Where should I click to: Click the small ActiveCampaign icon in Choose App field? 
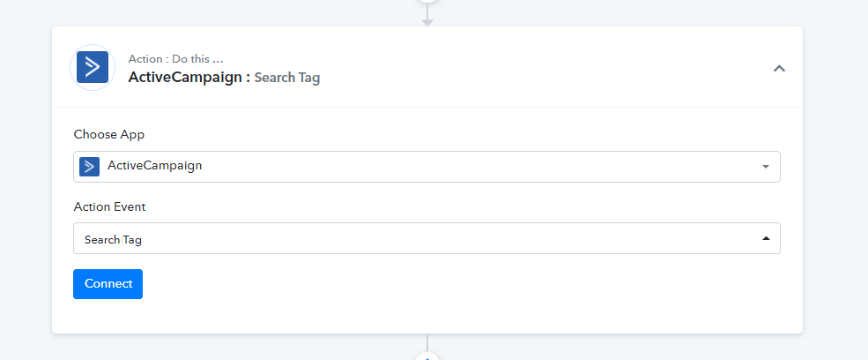(x=89, y=167)
